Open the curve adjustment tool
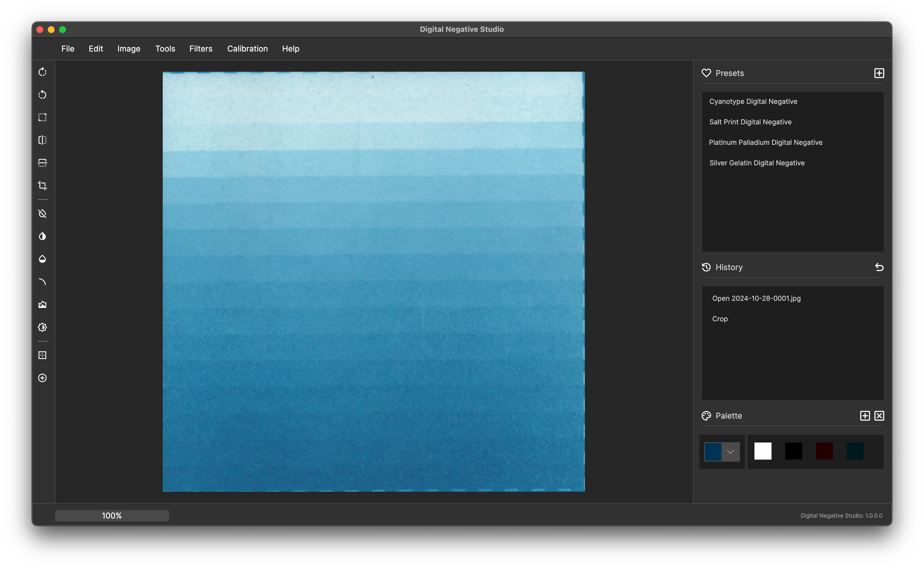Viewport: 924px width, 568px height. tap(42, 282)
